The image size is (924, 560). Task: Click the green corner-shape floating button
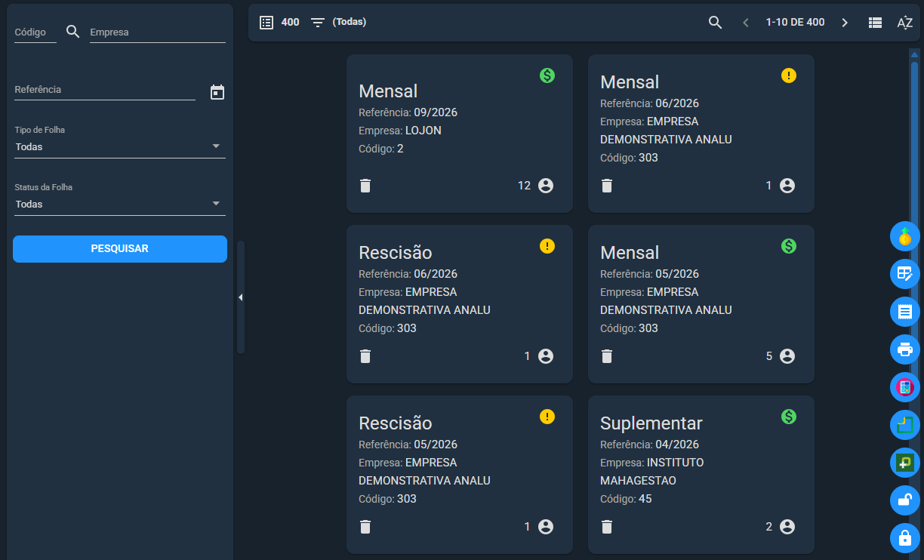point(905,425)
